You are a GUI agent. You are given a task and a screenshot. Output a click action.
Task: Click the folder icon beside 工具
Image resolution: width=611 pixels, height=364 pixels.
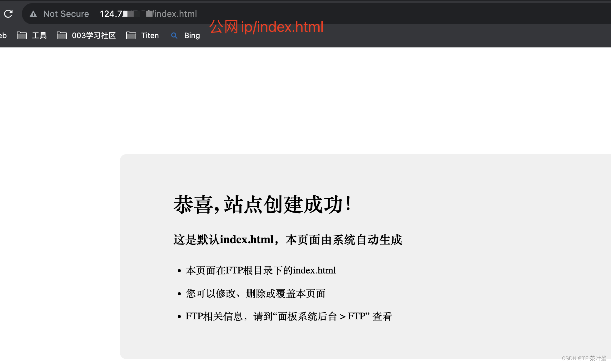22,36
